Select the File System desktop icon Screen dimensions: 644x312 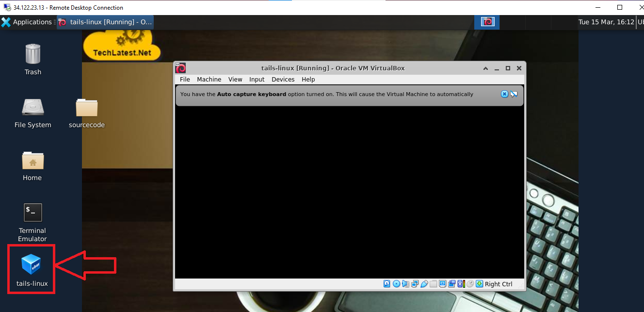(x=32, y=113)
